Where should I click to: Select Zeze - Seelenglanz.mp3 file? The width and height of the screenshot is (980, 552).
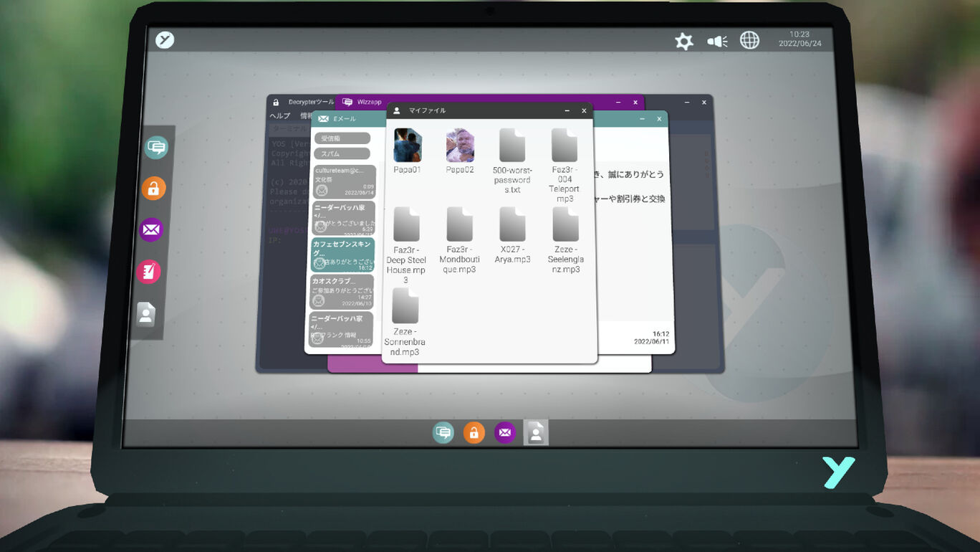point(565,240)
